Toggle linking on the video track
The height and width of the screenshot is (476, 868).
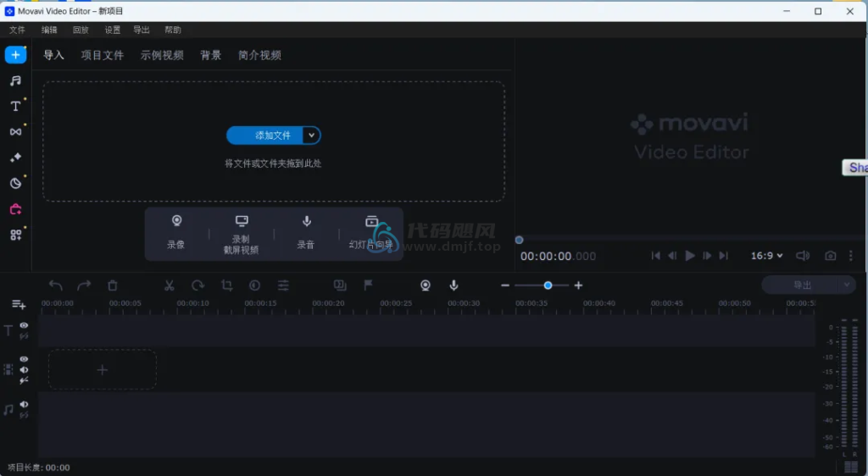click(x=24, y=381)
